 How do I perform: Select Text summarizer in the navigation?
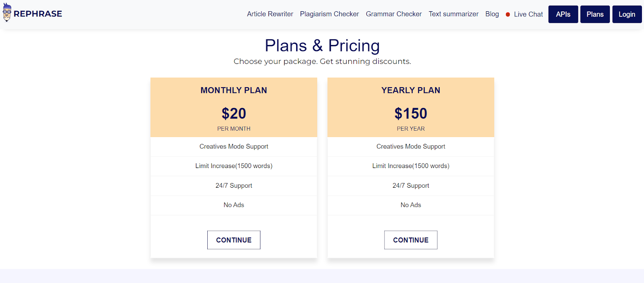pyautogui.click(x=453, y=14)
